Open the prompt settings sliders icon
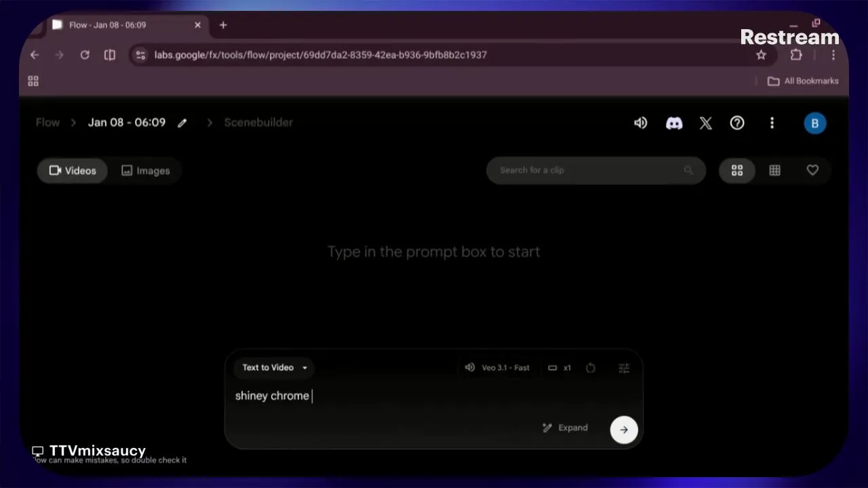Image resolution: width=868 pixels, height=488 pixels. pos(625,367)
